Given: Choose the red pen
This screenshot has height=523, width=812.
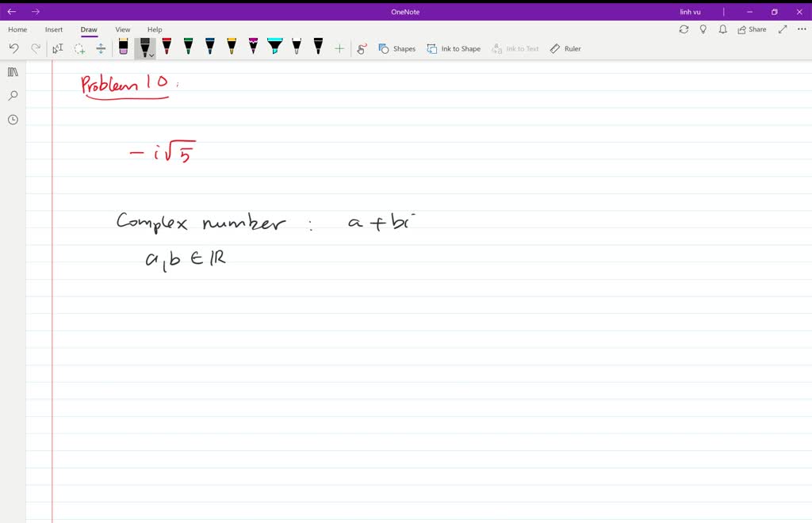Looking at the screenshot, I should click(x=167, y=46).
